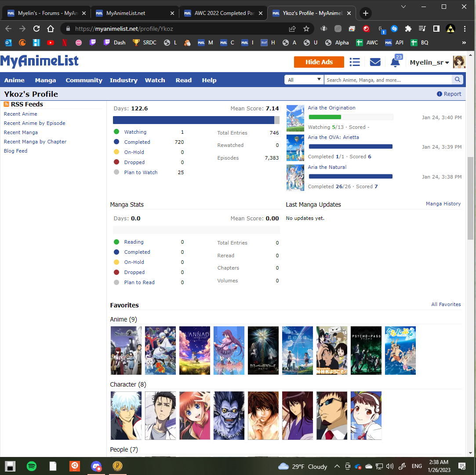Click the MyAnimeList logo

[40, 61]
